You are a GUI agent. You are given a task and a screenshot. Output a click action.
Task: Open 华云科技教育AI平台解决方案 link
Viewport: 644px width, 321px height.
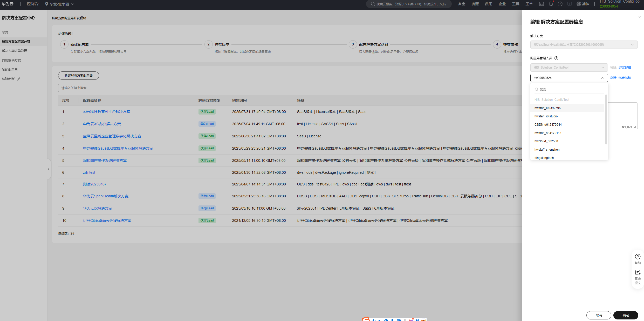click(107, 112)
